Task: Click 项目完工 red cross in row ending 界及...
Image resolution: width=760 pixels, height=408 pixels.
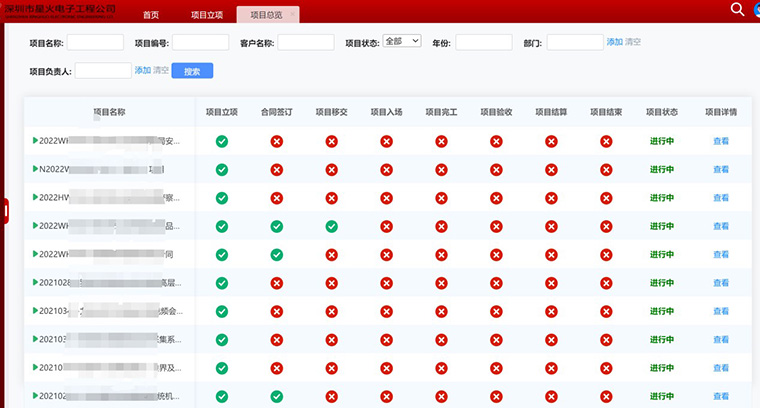Action: coord(441,368)
